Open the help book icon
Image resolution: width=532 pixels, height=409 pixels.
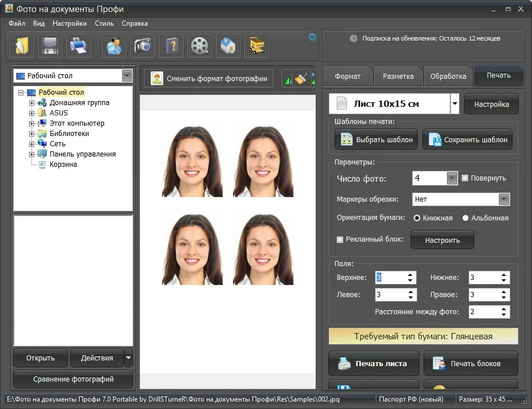coord(171,46)
